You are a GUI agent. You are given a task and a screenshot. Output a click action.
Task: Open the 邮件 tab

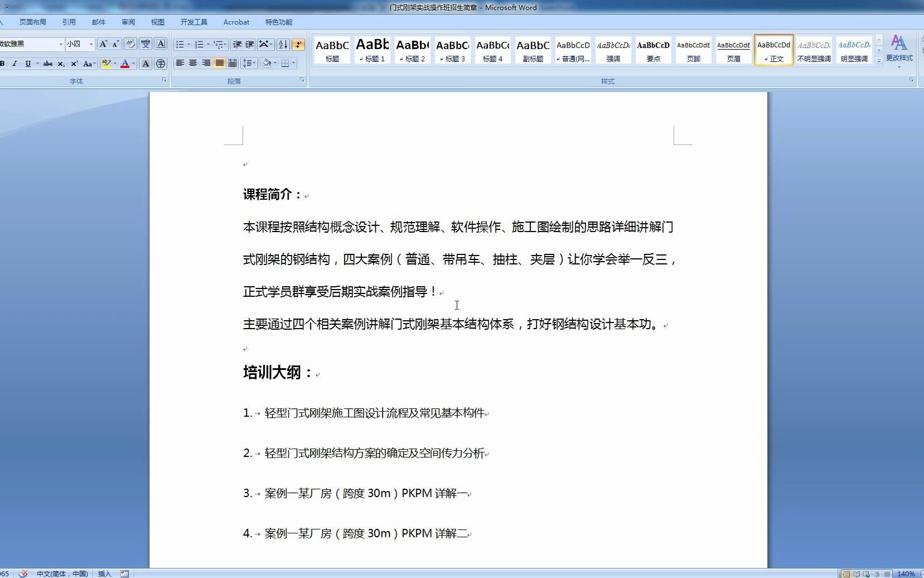(99, 22)
